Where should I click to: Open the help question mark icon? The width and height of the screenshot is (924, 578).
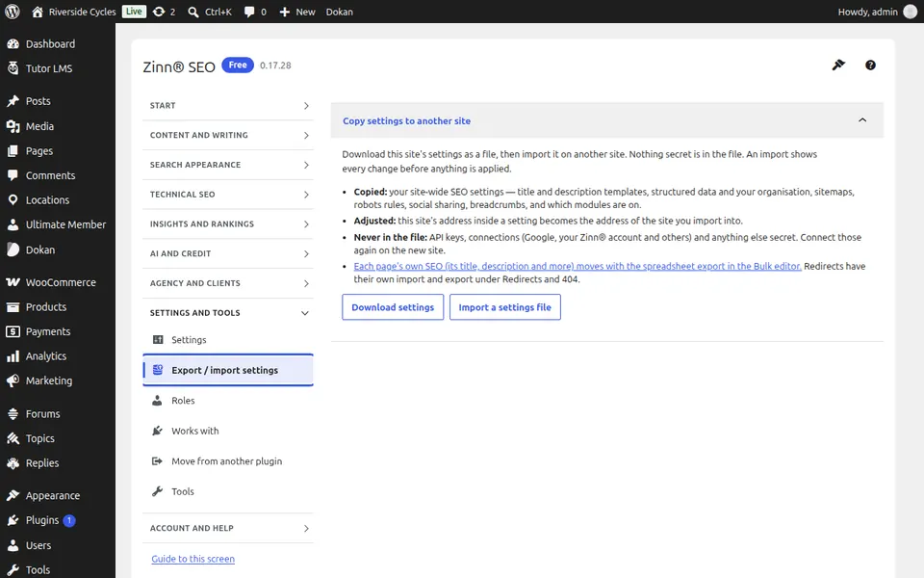click(870, 65)
